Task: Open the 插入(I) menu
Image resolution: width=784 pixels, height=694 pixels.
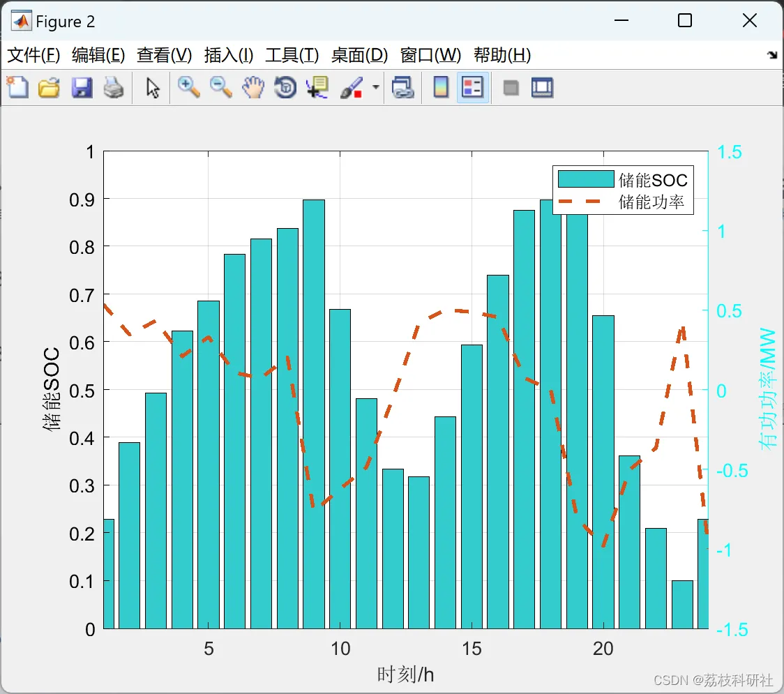Action: tap(229, 55)
